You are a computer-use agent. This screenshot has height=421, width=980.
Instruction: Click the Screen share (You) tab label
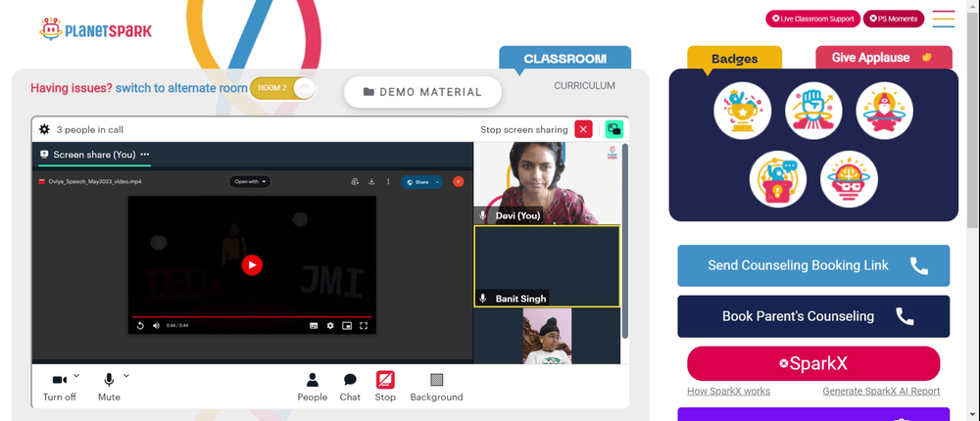(94, 155)
